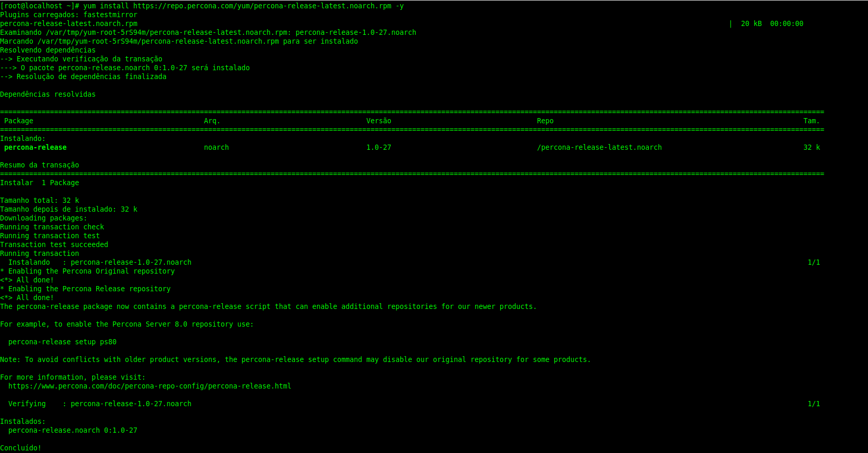Viewport: 868px width, 453px height.
Task: Click the percona.com documentation URL
Action: pyautogui.click(x=150, y=386)
